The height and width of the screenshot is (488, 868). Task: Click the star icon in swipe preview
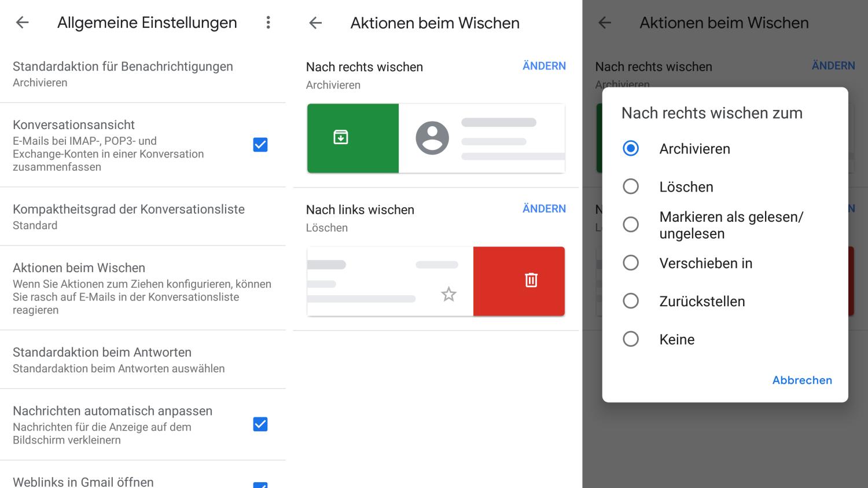point(448,294)
